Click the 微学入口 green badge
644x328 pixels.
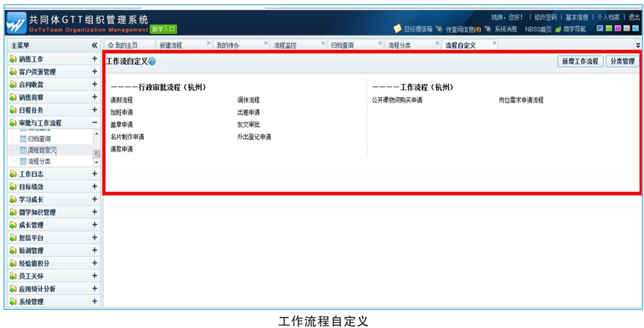point(164,29)
